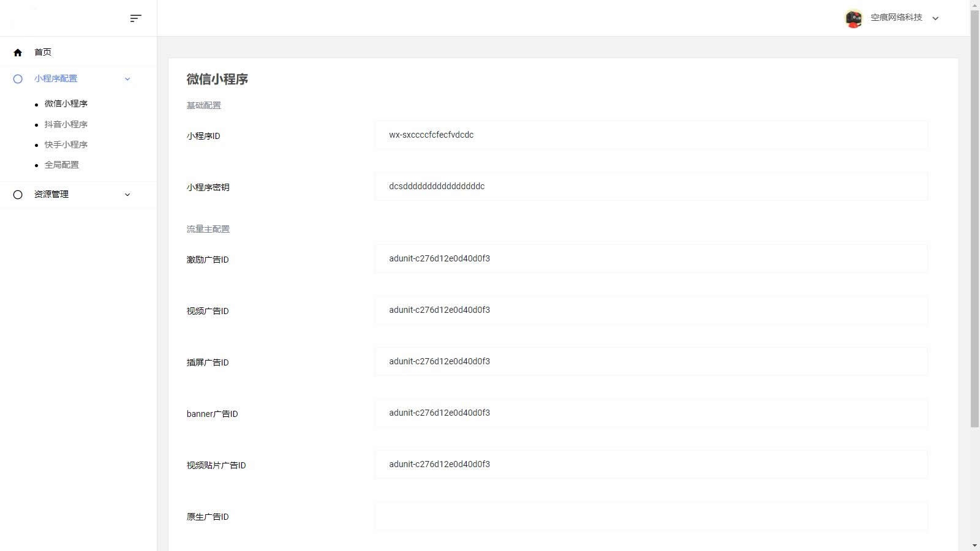Viewport: 980px width, 551px height.
Task: Click the empty 原生广告ID input field
Action: (650, 516)
